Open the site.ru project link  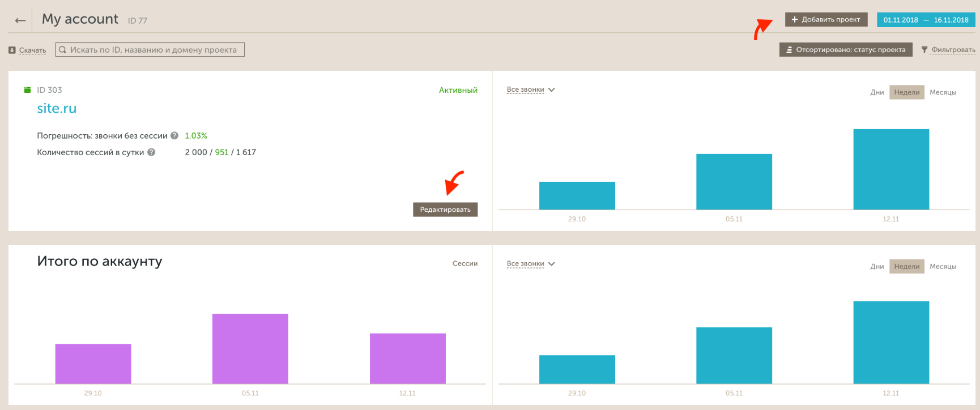pos(57,109)
